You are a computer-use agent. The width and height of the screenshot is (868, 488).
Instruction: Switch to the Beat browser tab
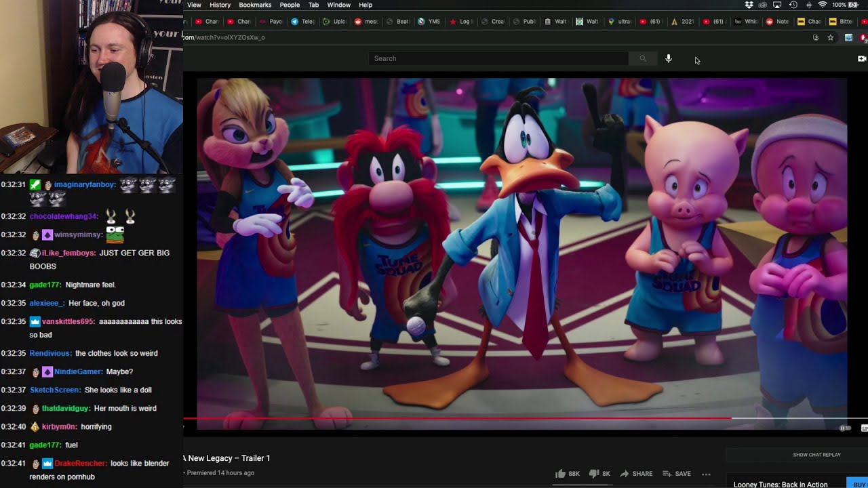click(399, 22)
